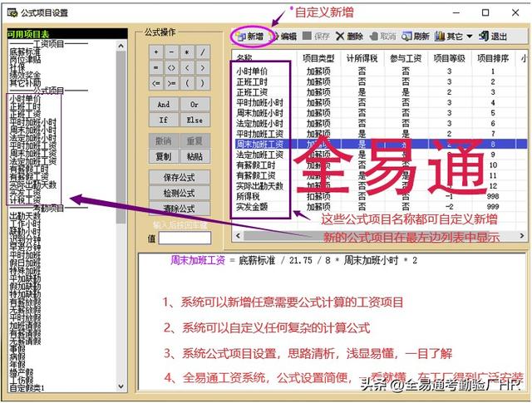Select 底薪标准 in the available items list
The width and height of the screenshot is (532, 403).
25,52
